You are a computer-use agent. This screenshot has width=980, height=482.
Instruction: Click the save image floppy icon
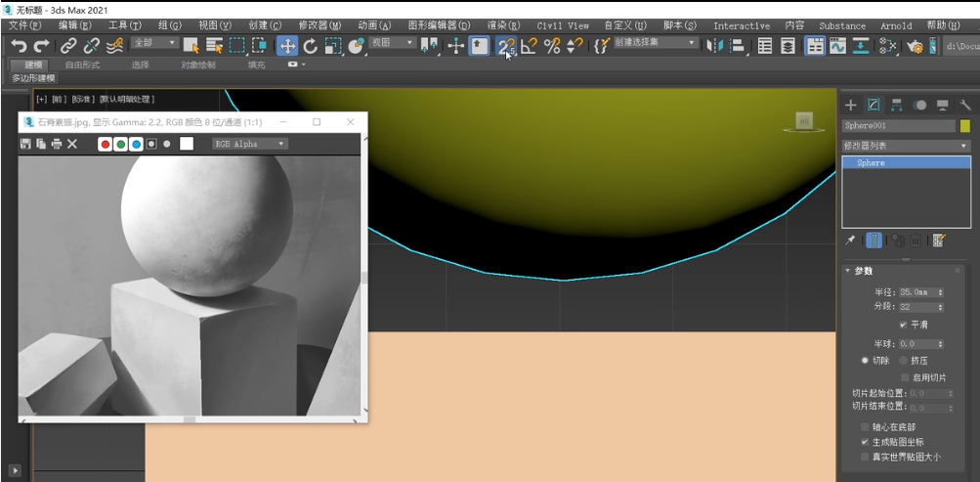25,144
